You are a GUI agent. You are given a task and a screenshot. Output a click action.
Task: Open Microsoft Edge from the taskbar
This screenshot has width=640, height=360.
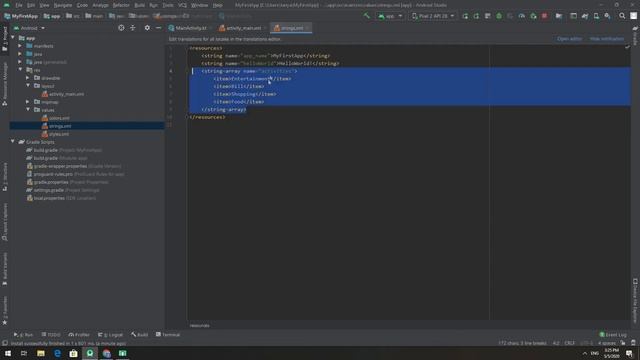(57, 353)
